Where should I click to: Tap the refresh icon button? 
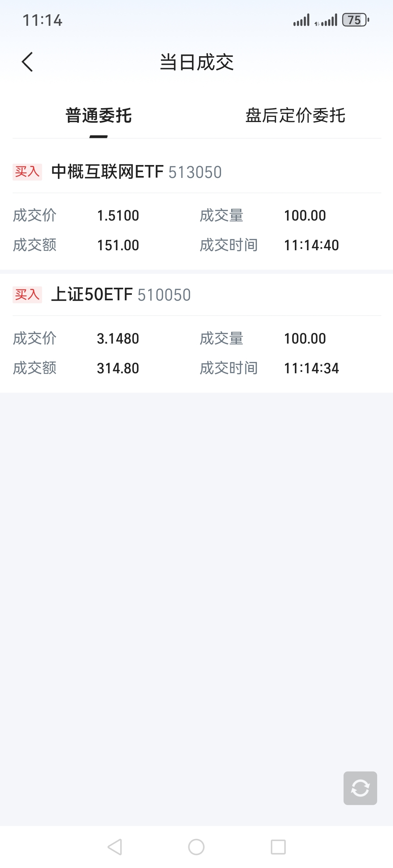(360, 788)
